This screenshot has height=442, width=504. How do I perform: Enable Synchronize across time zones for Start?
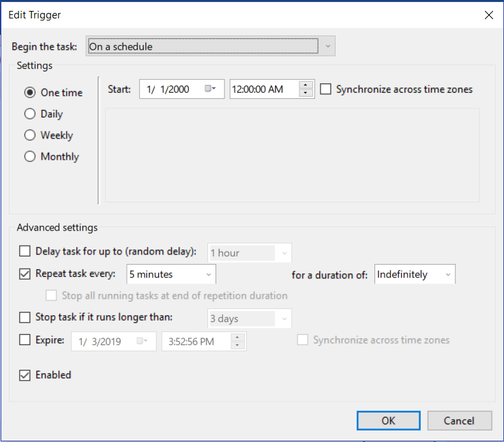click(325, 89)
